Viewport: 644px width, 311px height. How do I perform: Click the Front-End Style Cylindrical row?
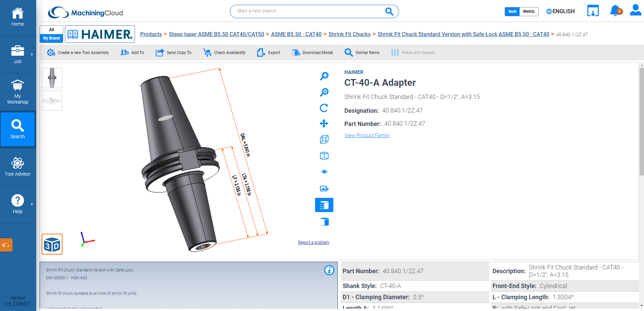pos(565,286)
